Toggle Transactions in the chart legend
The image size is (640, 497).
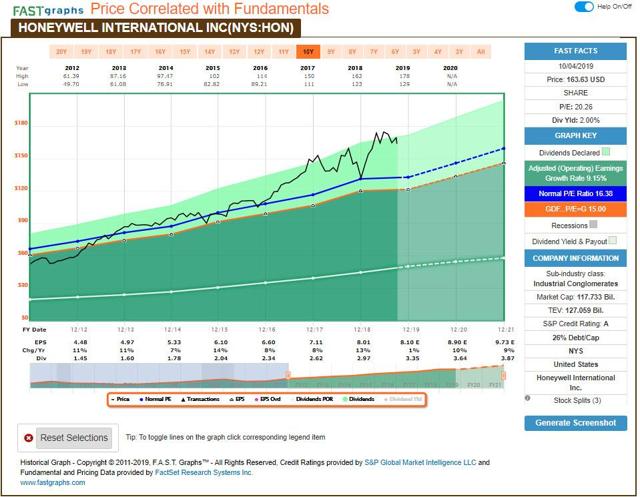(200, 399)
